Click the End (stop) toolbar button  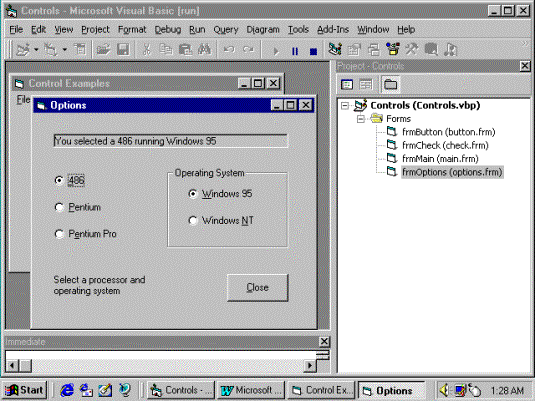click(x=313, y=51)
